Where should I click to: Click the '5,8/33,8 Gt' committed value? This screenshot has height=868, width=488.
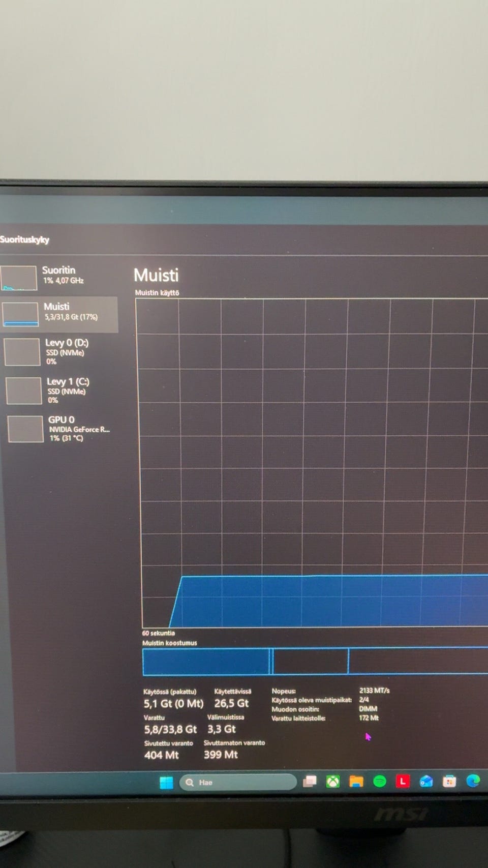point(170,730)
